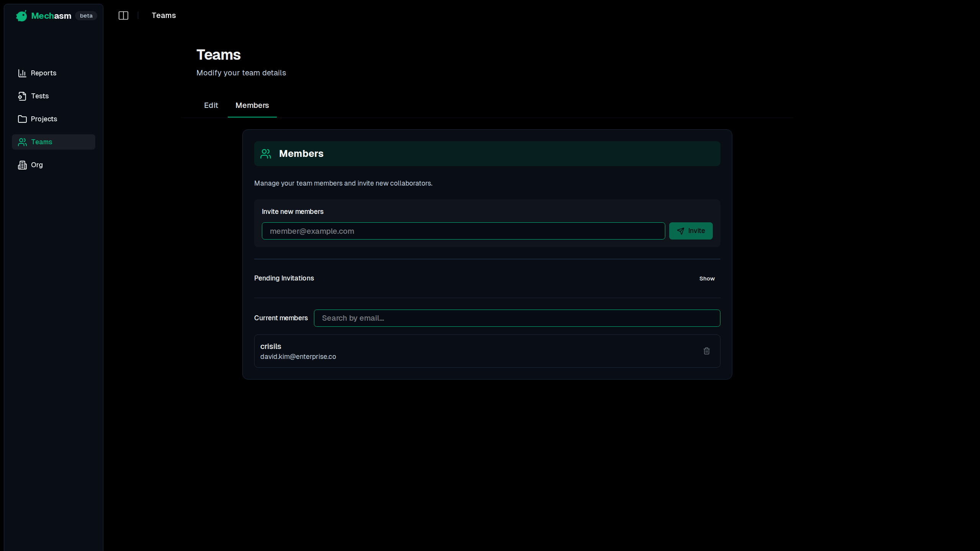The height and width of the screenshot is (551, 980).
Task: Toggle the sidebar panel icon
Action: click(123, 16)
